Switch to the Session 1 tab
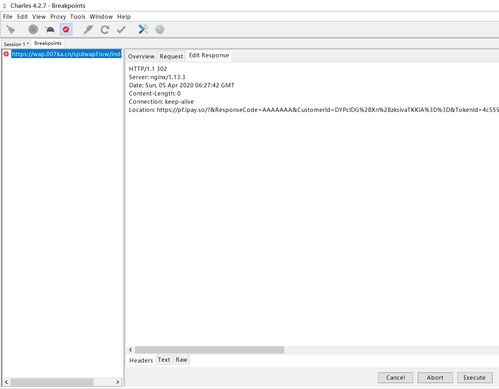 [15, 44]
